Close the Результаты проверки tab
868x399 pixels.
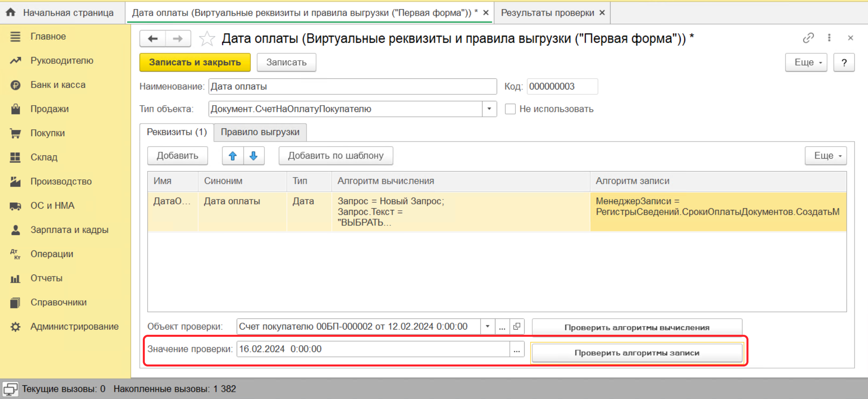[x=602, y=13]
